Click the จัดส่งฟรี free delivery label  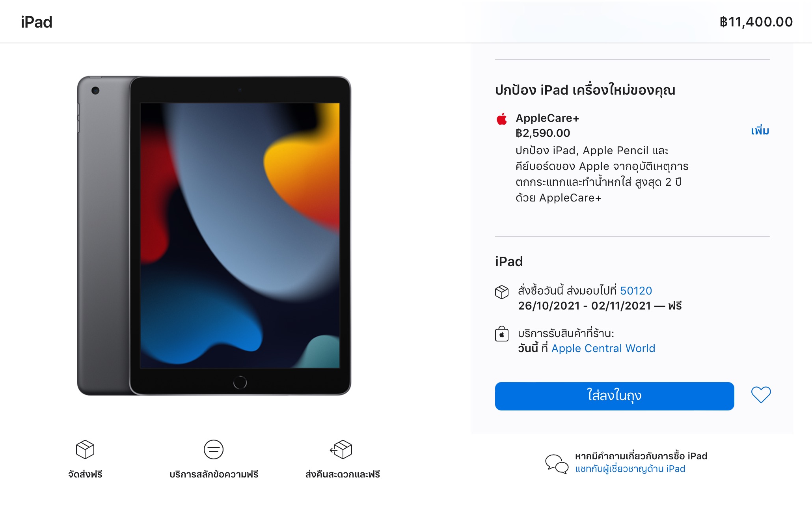coord(85,474)
